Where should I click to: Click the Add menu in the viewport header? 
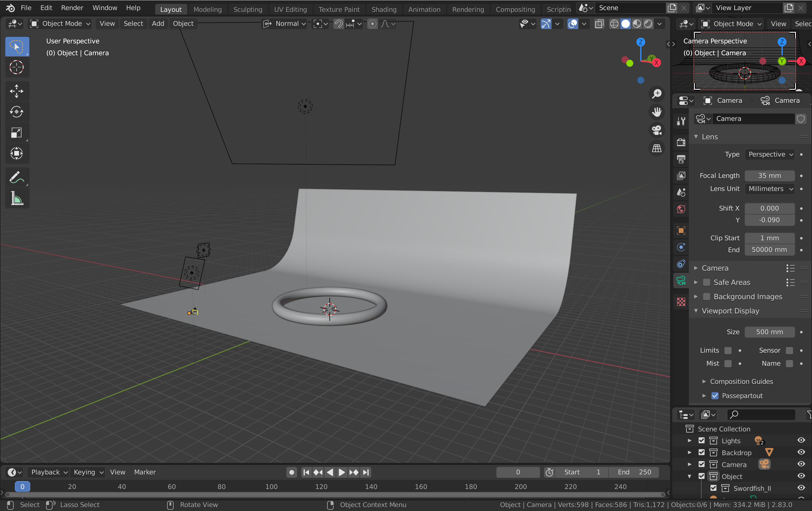pyautogui.click(x=158, y=24)
